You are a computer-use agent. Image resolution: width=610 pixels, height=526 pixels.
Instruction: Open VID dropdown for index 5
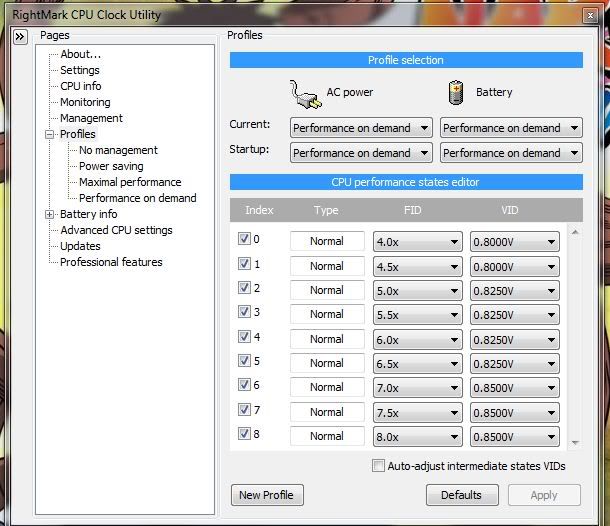coord(515,364)
